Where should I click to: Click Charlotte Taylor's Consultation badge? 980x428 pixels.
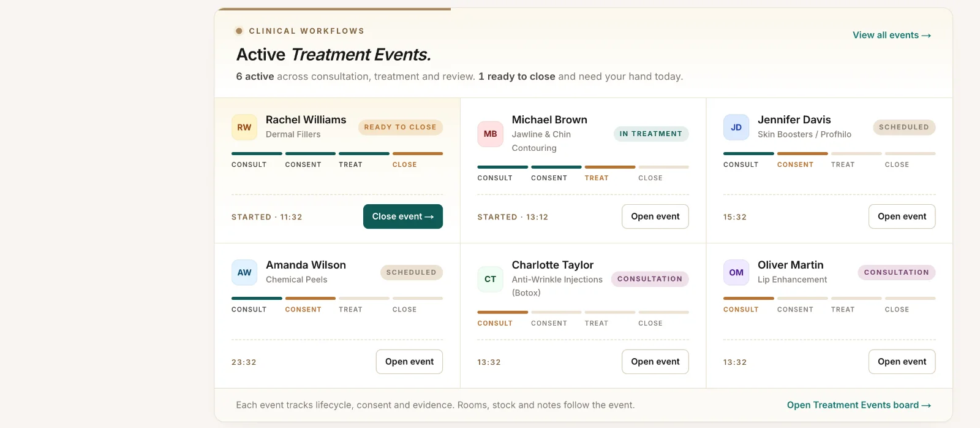tap(650, 279)
